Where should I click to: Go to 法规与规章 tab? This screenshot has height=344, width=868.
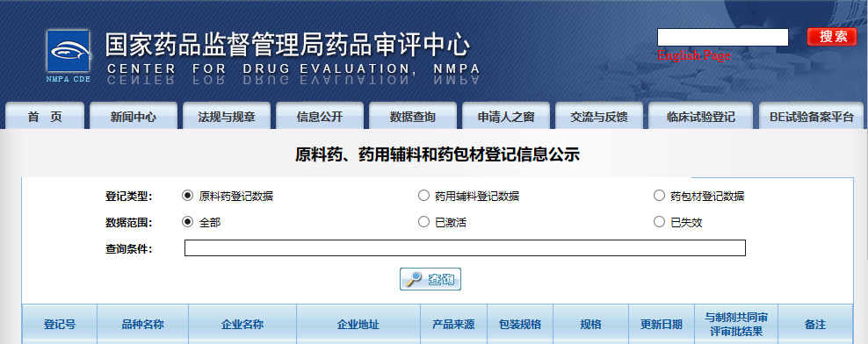coord(227,116)
